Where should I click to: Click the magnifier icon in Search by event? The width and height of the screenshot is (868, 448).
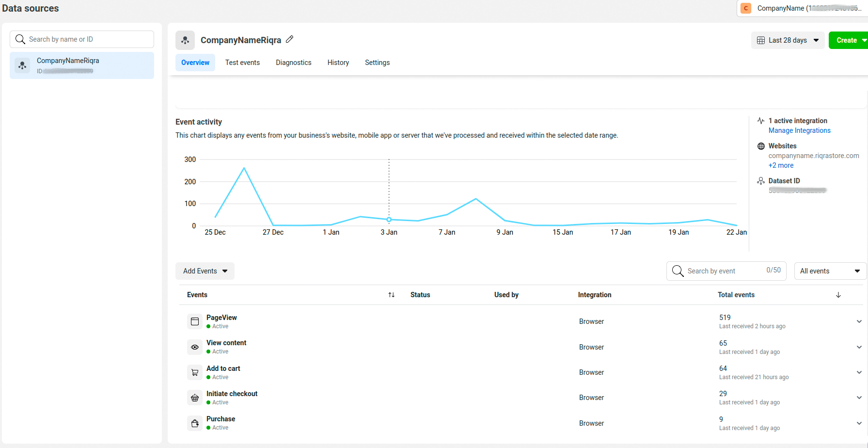point(678,271)
